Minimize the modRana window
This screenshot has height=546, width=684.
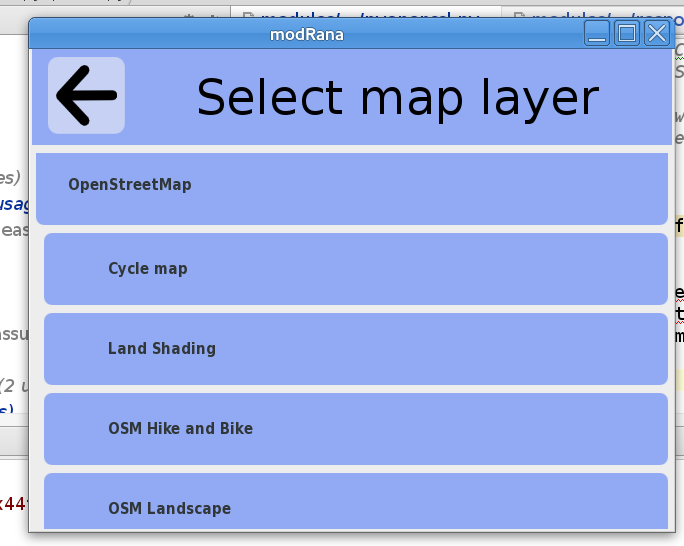597,34
